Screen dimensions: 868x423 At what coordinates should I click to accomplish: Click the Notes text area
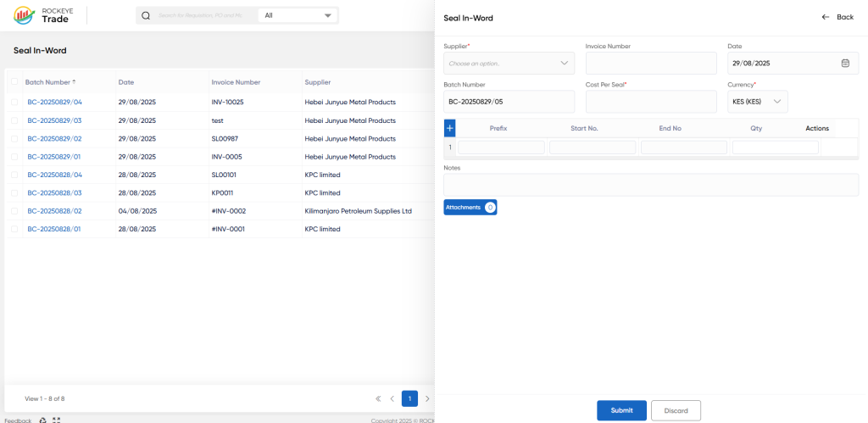pos(651,185)
